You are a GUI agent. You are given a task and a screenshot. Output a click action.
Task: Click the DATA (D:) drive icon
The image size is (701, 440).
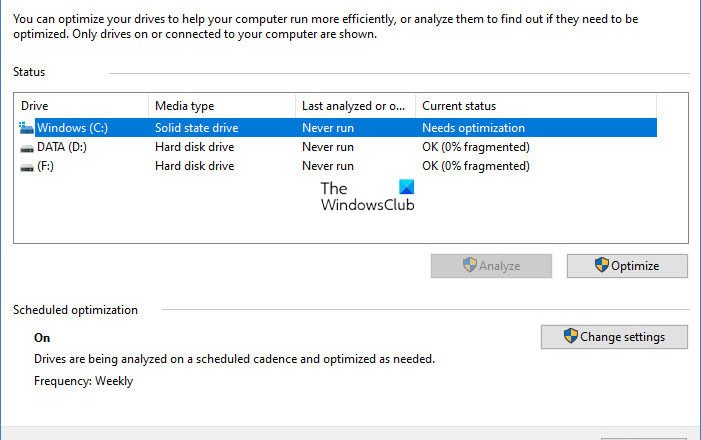pos(27,147)
